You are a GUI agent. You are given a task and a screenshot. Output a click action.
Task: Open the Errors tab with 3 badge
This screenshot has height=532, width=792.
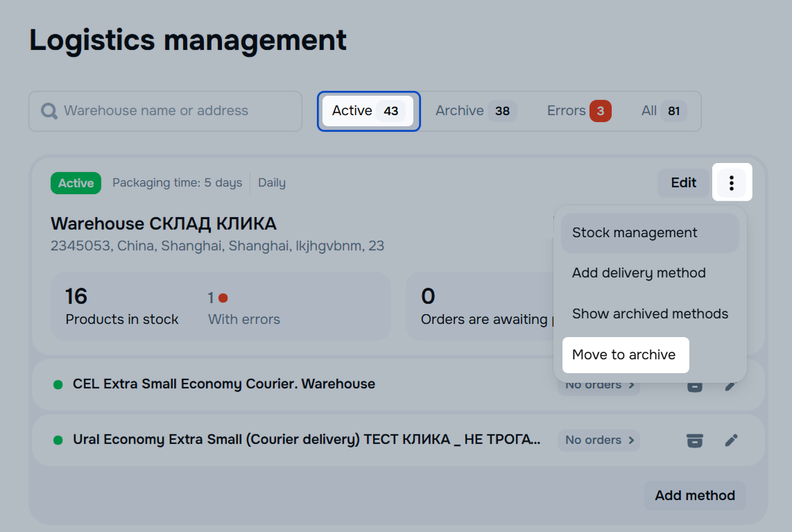tap(578, 111)
